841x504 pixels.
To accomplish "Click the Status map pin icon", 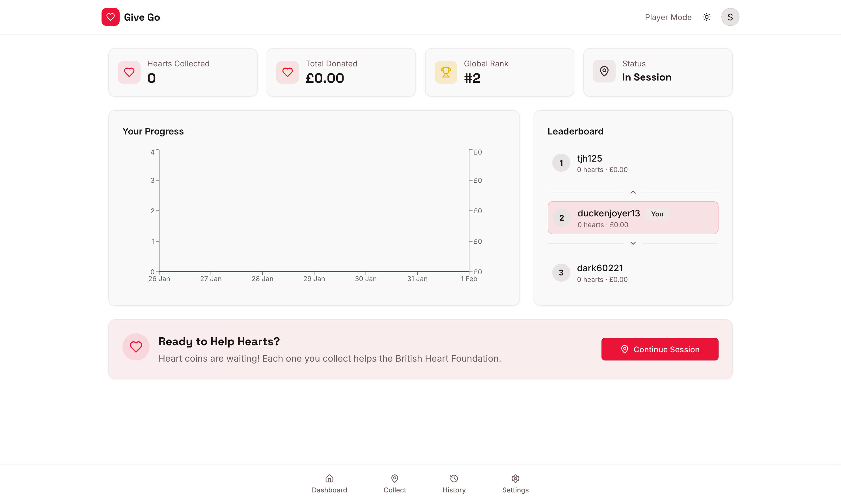I will pyautogui.click(x=604, y=71).
